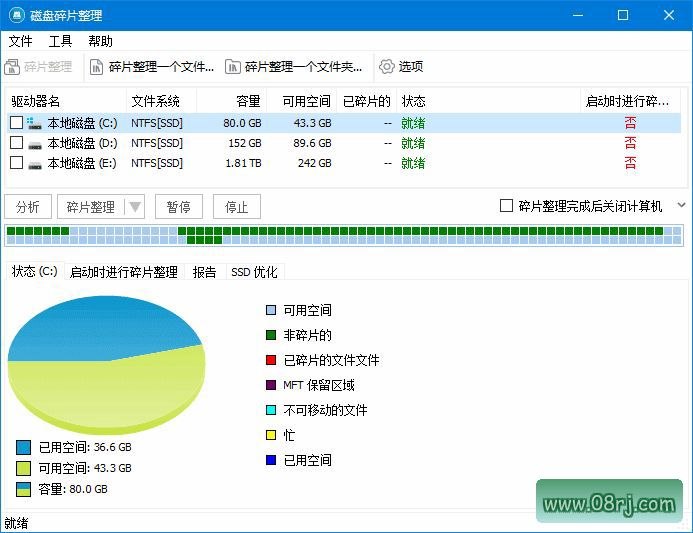Click the 选项 toolbar label
The width and height of the screenshot is (693, 533).
coord(411,66)
